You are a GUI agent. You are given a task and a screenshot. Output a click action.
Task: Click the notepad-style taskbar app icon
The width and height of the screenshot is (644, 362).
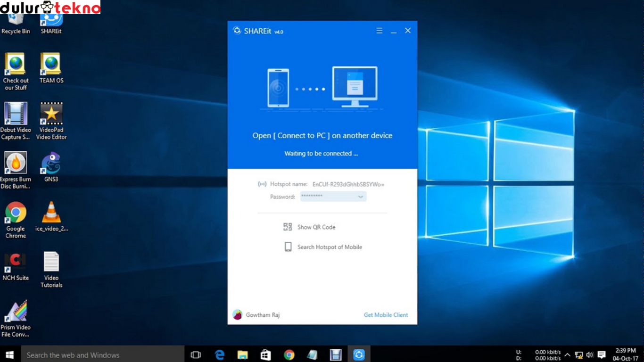(x=312, y=355)
